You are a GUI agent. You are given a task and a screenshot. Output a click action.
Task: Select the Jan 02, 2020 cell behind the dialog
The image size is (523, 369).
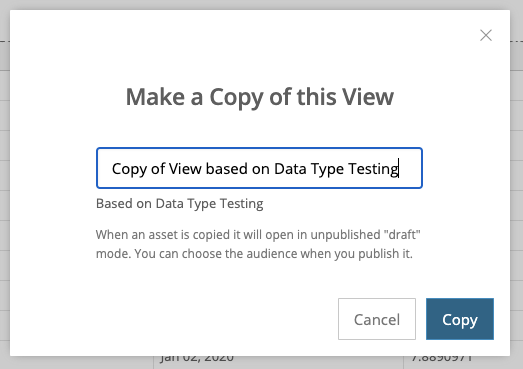click(197, 360)
